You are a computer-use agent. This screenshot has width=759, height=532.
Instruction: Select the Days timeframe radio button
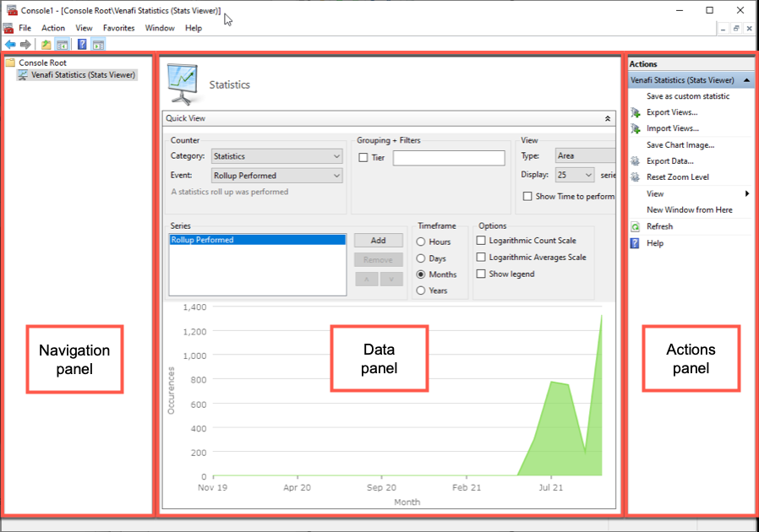(421, 258)
